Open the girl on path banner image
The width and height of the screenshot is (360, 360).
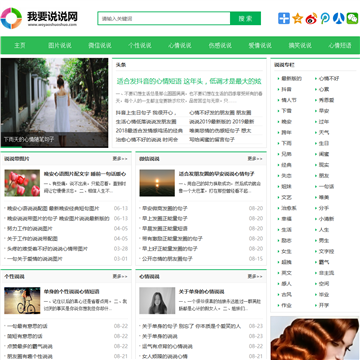54,103
